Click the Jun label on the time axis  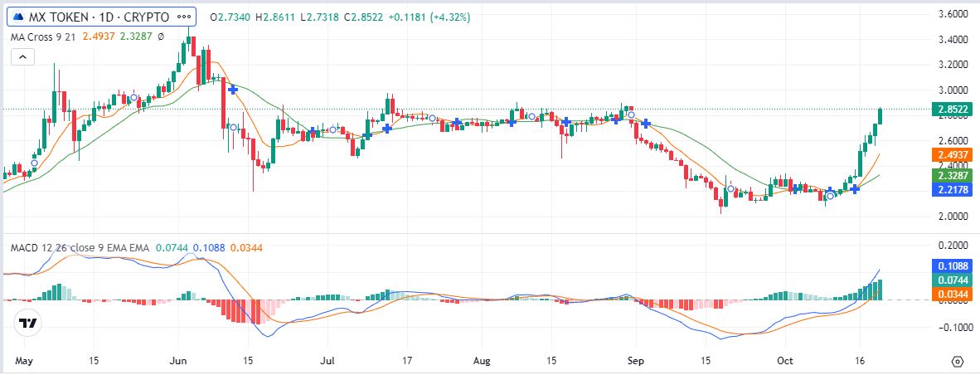179,361
